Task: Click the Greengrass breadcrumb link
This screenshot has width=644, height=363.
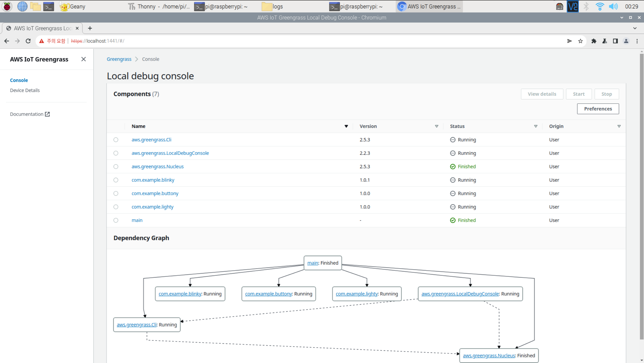Action: (119, 59)
